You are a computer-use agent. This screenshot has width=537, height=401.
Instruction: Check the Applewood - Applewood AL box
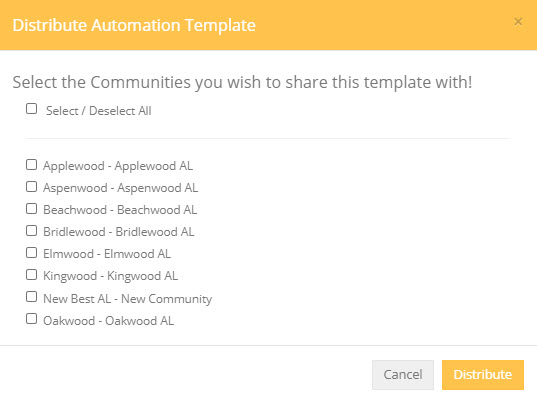coord(32,165)
